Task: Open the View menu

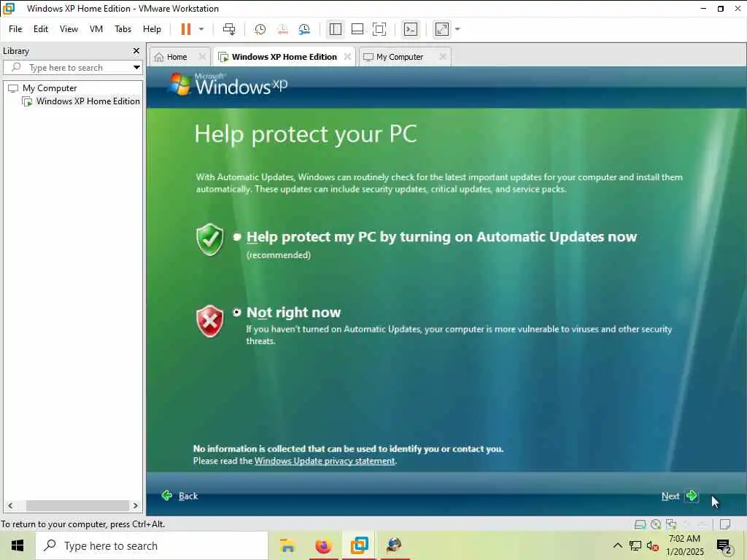Action: tap(69, 29)
